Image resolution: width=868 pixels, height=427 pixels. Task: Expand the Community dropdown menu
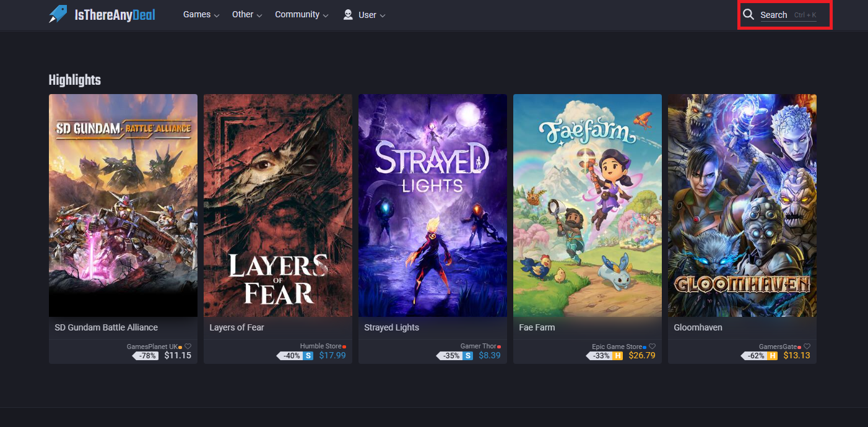point(302,14)
